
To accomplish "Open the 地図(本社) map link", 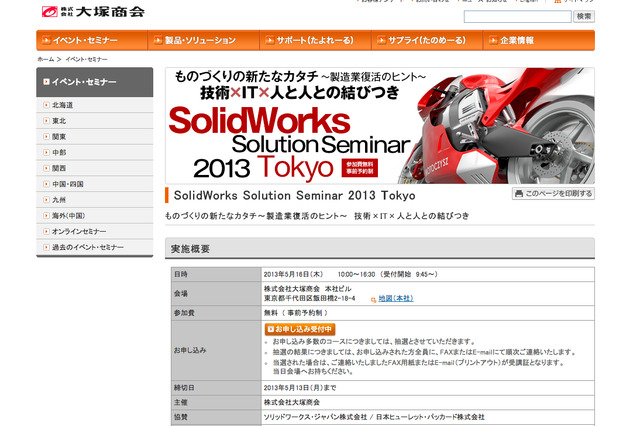I will [396, 299].
